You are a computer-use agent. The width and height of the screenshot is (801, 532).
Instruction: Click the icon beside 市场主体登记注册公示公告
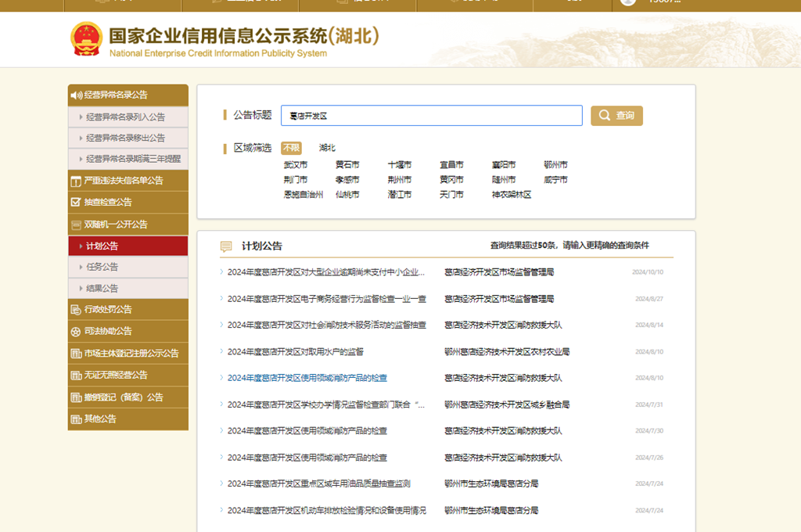coord(76,354)
